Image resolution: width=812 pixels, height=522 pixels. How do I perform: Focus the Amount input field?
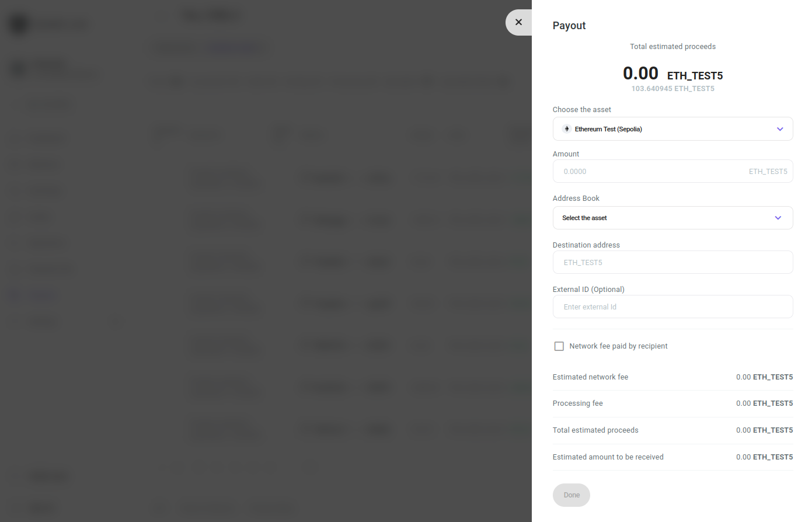[x=672, y=171]
